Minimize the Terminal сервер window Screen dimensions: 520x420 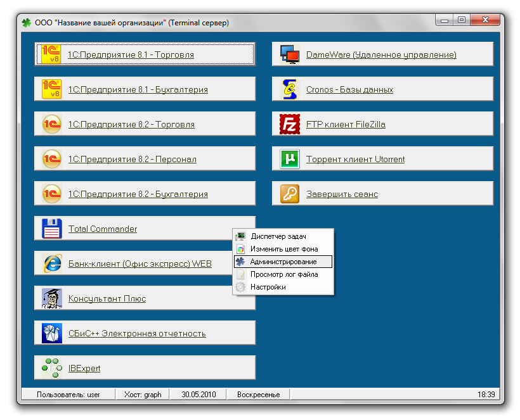[445, 20]
